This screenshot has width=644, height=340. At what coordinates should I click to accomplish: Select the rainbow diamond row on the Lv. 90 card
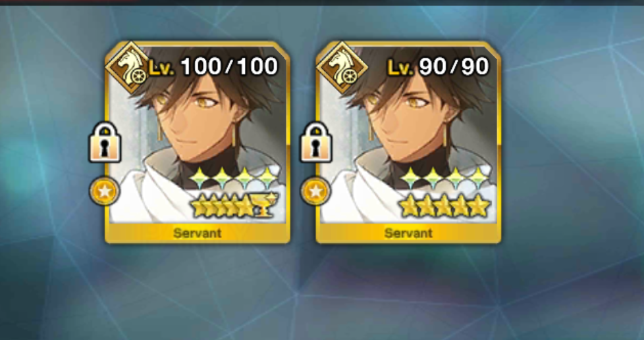click(x=444, y=178)
